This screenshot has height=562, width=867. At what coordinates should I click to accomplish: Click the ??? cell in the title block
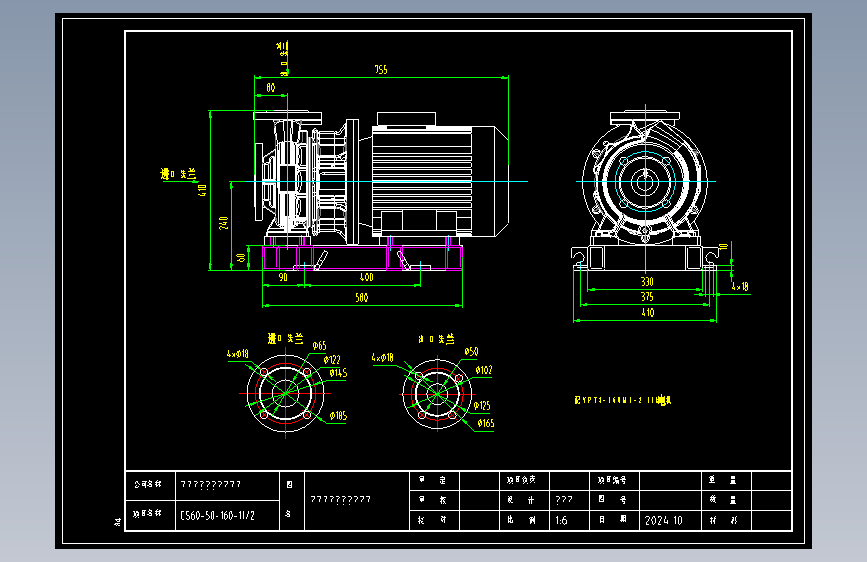pos(564,500)
